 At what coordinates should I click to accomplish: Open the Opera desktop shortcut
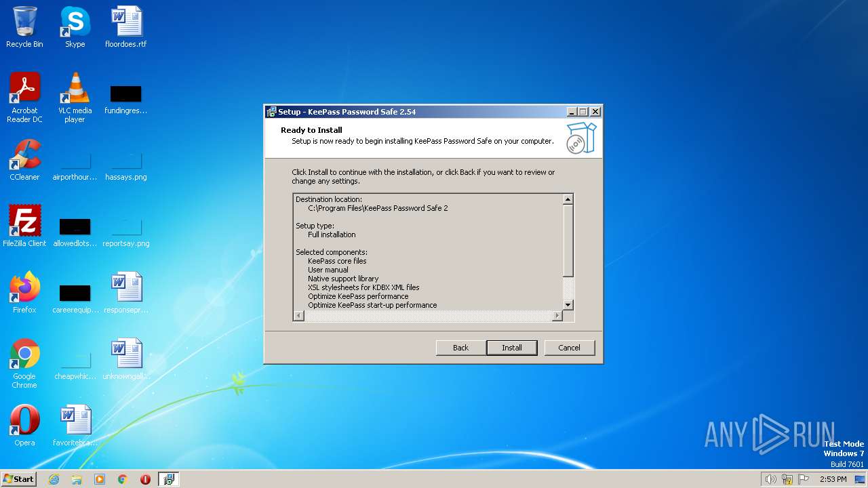coord(24,426)
